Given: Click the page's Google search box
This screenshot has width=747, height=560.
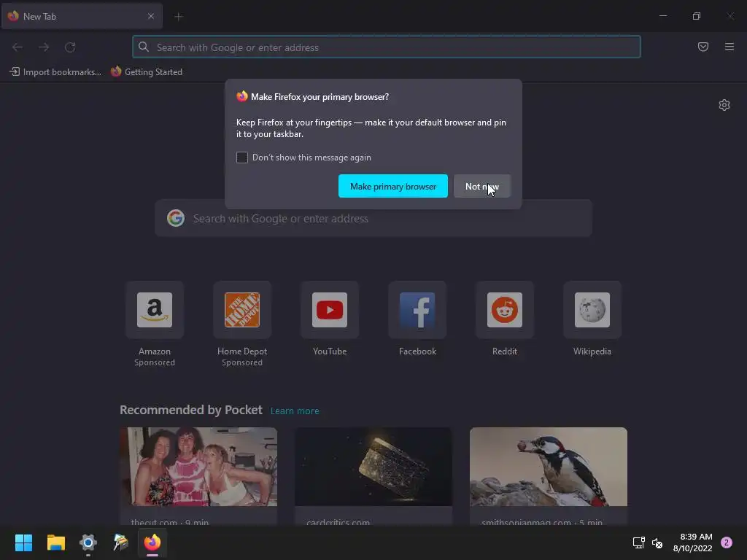Looking at the screenshot, I should [x=373, y=218].
